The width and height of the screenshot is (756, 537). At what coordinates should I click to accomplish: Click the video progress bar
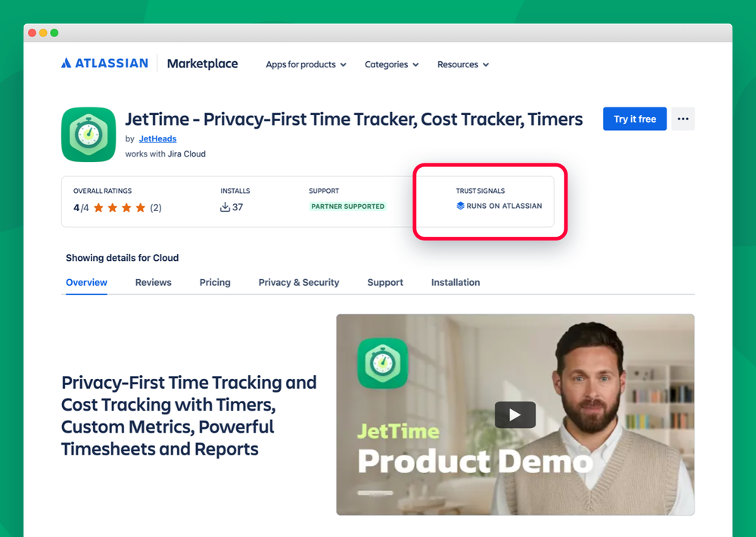[375, 492]
